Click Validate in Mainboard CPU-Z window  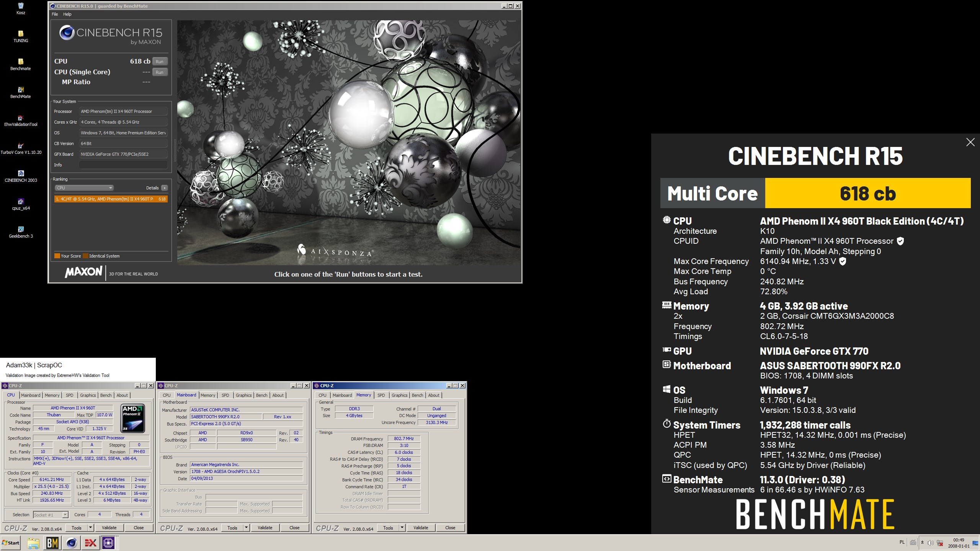(x=265, y=528)
